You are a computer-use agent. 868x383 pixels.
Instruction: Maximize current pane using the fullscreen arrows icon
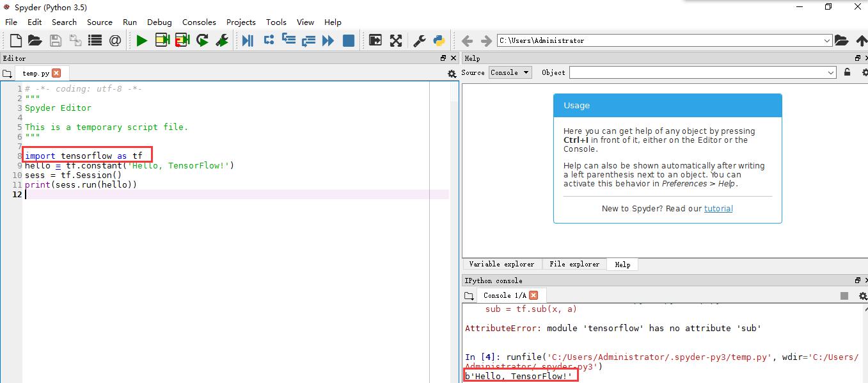396,41
